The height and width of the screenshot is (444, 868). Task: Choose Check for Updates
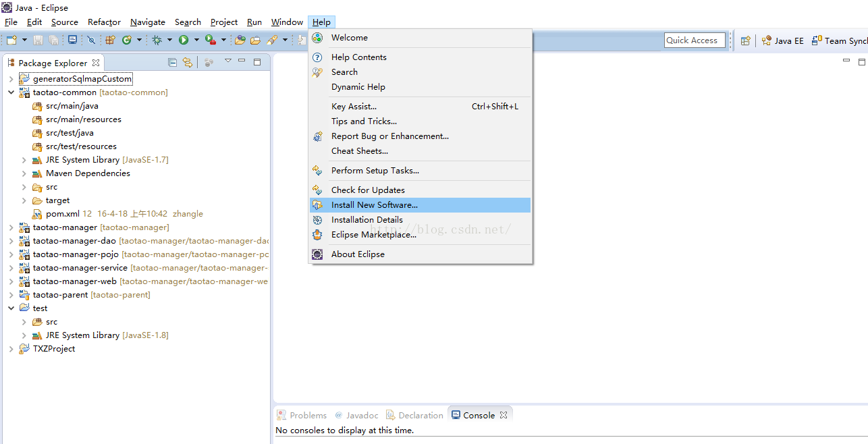point(420,190)
